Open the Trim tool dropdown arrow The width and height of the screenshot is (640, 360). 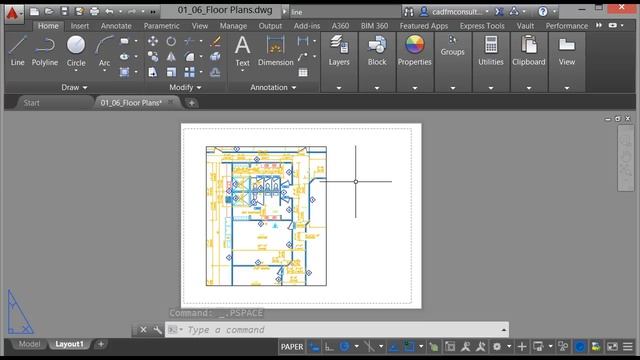pyautogui.click(x=201, y=41)
